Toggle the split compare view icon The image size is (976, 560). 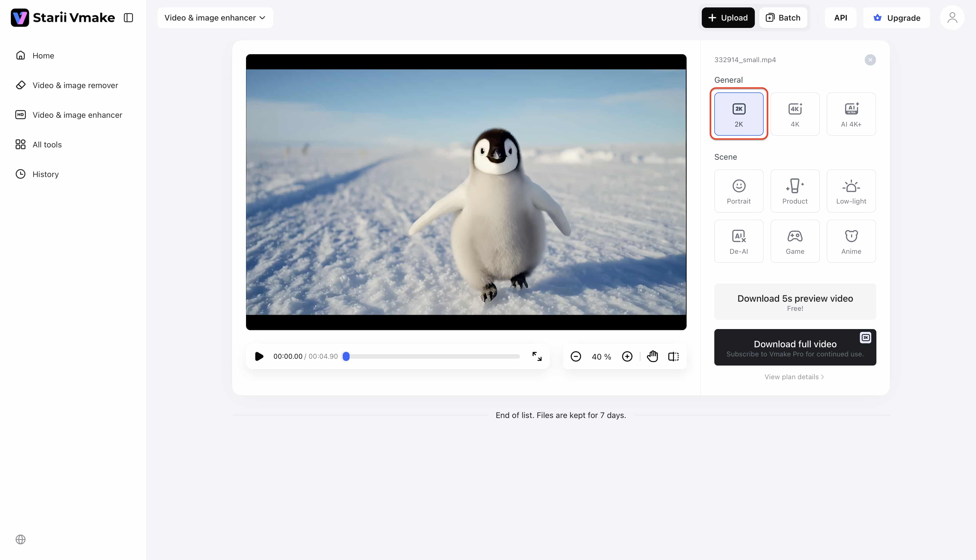[673, 356]
